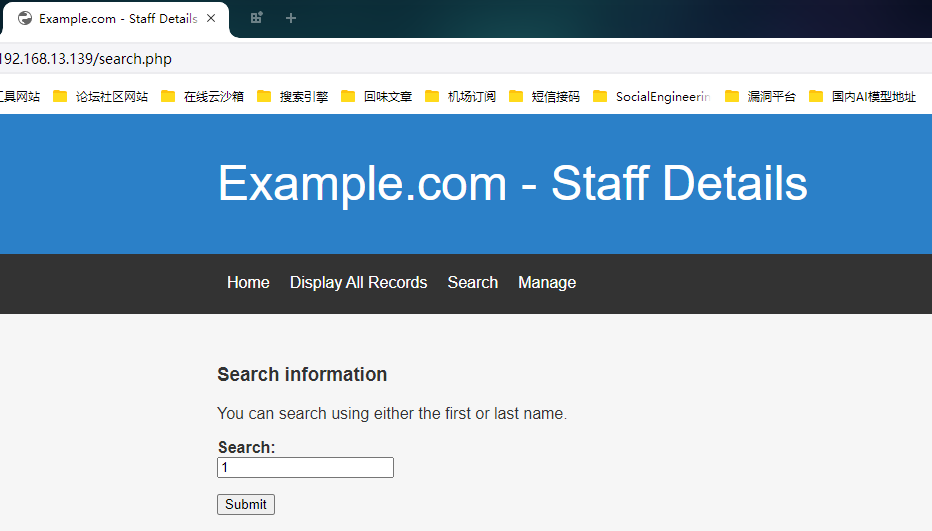The image size is (932, 531).
Task: Open Display All Records page
Action: click(x=358, y=282)
